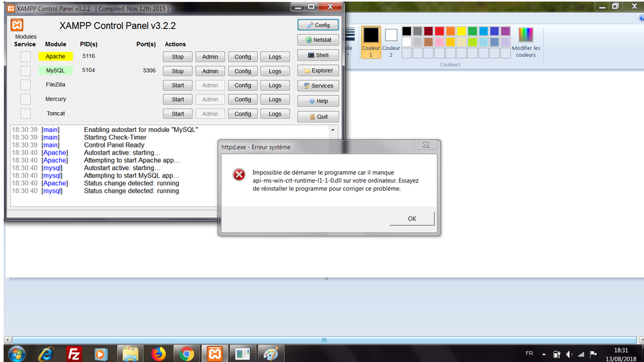Click the Apache module label

click(55, 56)
